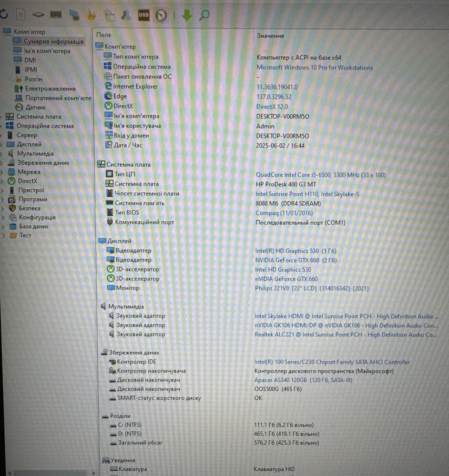Open Microsoft Windows 10 Pro for Workstations link
Image resolution: width=449 pixels, height=476 pixels.
[x=315, y=67]
